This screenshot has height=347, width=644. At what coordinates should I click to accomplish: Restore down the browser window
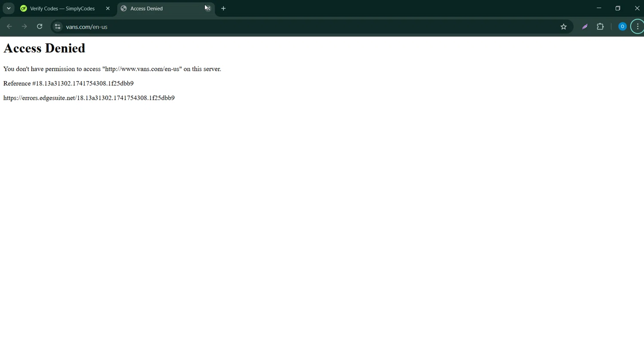point(618,8)
